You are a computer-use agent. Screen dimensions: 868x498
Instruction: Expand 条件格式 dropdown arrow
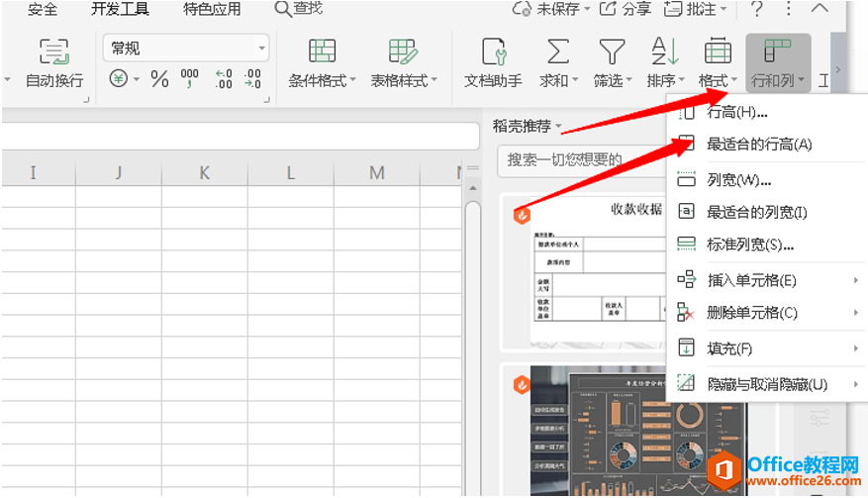click(352, 80)
